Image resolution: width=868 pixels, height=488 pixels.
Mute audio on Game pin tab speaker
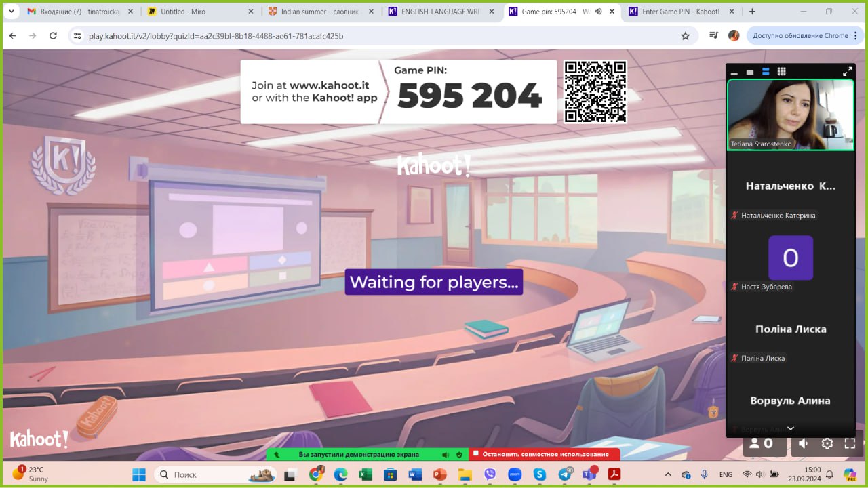pyautogui.click(x=598, y=12)
